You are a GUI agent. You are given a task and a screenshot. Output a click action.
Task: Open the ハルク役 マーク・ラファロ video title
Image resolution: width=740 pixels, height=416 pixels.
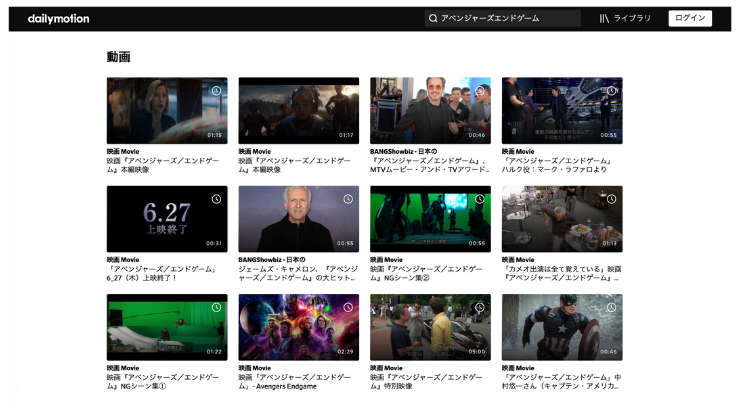tap(561, 165)
